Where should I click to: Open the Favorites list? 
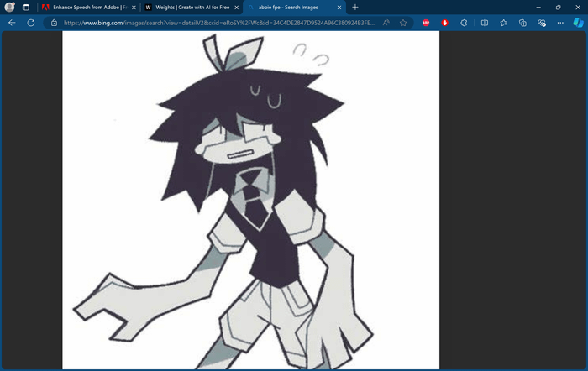[x=504, y=23]
